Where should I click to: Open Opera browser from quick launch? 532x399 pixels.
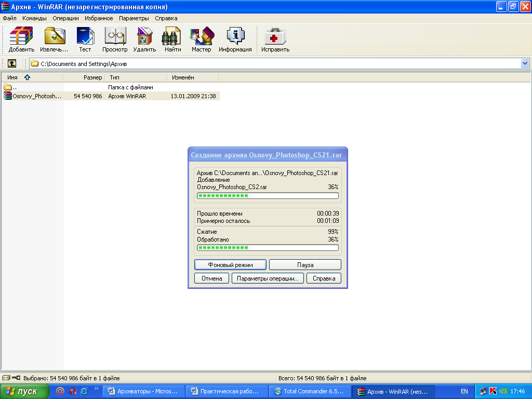tap(72, 391)
